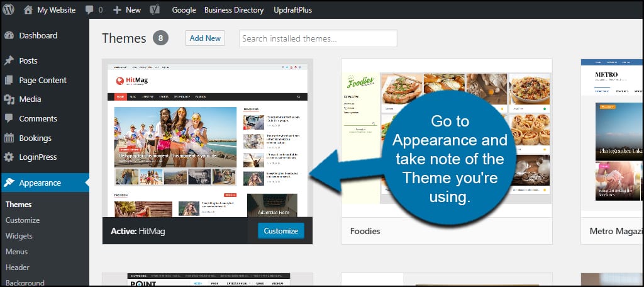The image size is (644, 287).
Task: Click the Metro Magazine theme name
Action: [x=616, y=231]
